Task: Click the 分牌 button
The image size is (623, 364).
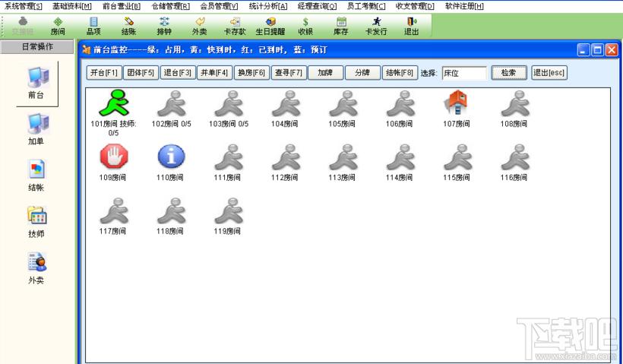Action: (x=362, y=73)
